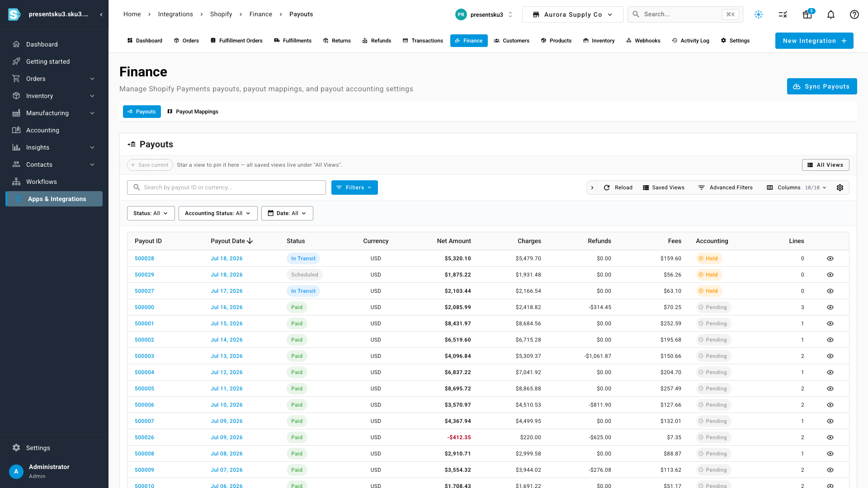Open the Activity Log tab
Screen dimensions: 868x488
(x=690, y=41)
